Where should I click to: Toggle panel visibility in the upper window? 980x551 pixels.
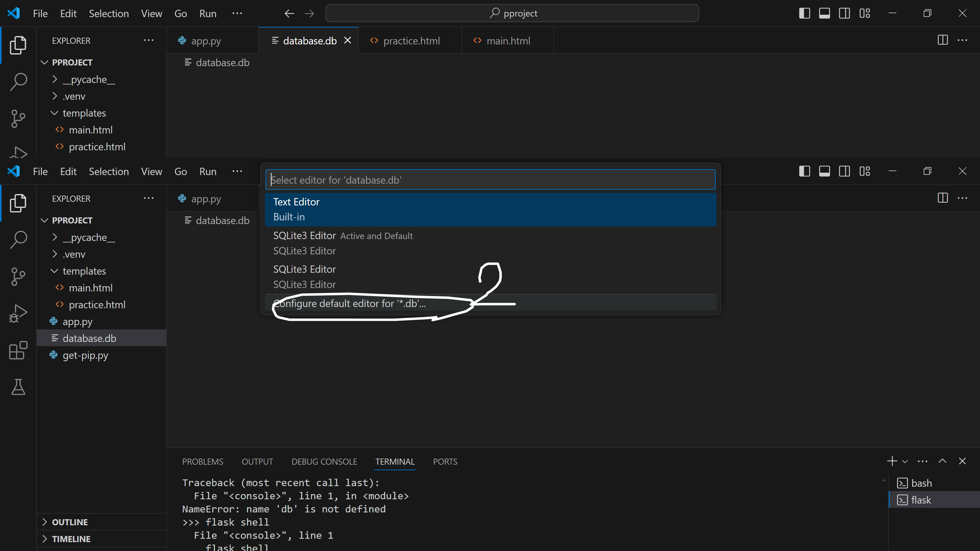coord(824,13)
